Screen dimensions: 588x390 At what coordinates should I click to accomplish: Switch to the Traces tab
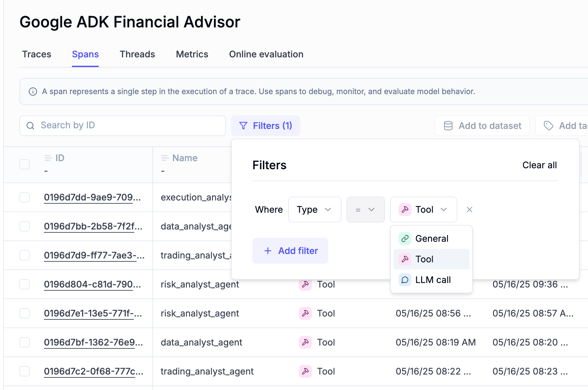(x=37, y=54)
